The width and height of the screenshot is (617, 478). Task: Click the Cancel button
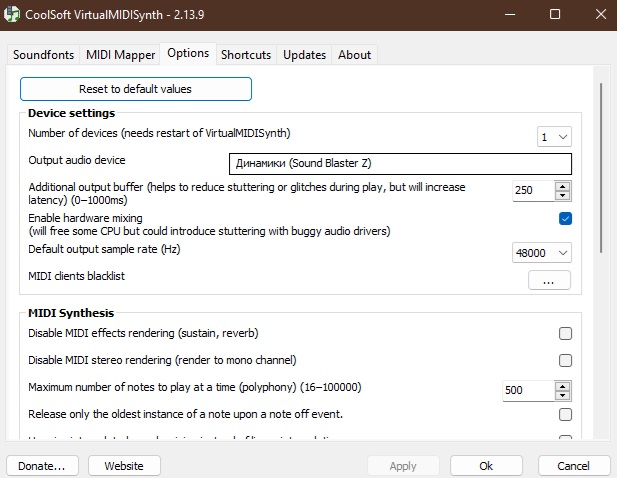click(x=573, y=466)
